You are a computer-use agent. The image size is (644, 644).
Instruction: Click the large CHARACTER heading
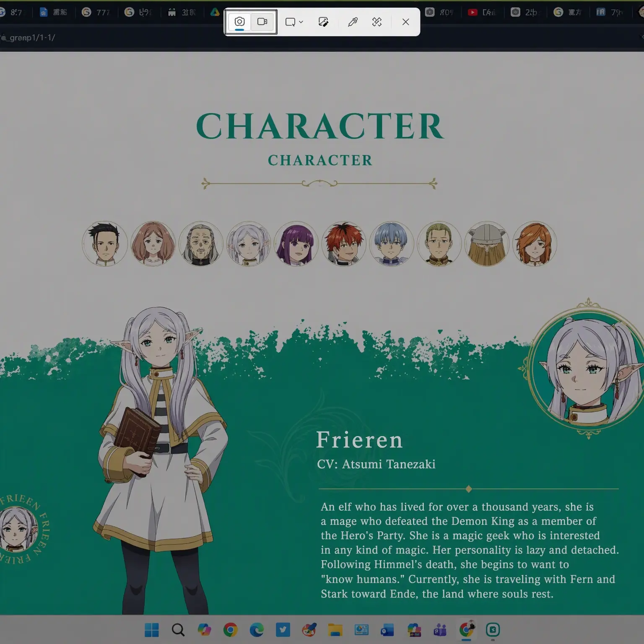(x=319, y=126)
